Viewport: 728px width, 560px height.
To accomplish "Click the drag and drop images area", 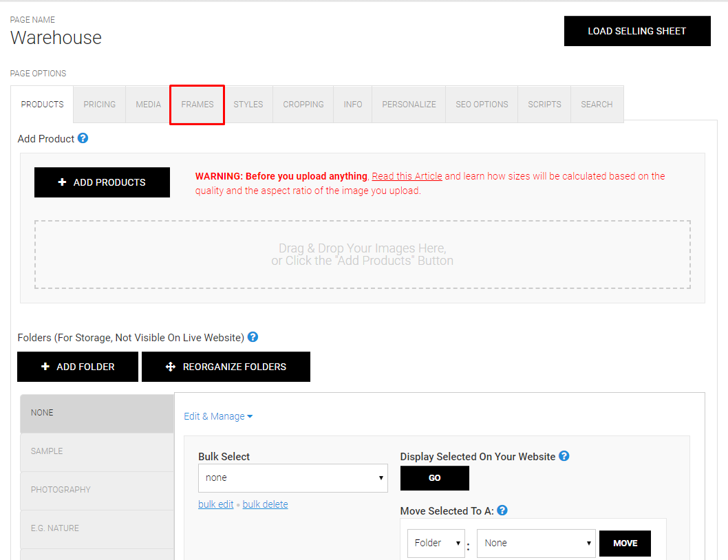I will coord(363,255).
